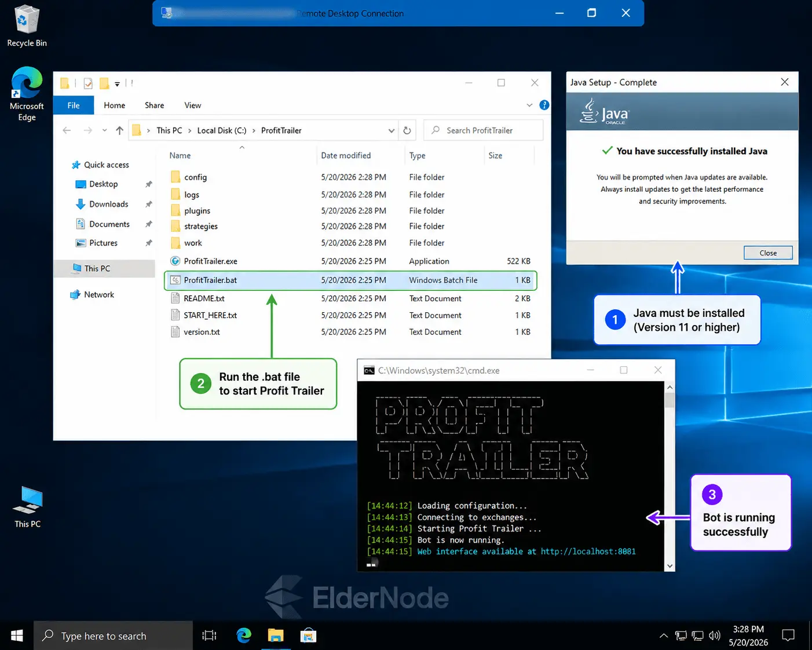Expand the Explorer ribbon chevron

point(529,105)
